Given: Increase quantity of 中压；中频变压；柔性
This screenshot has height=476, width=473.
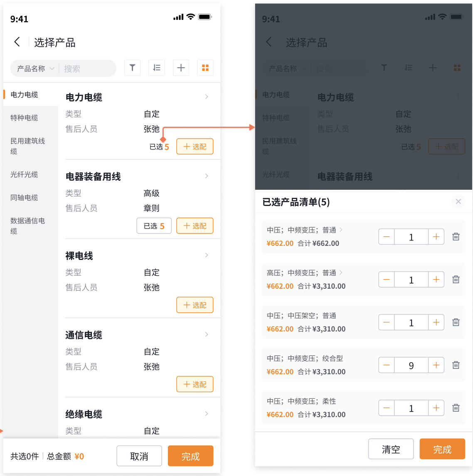Looking at the screenshot, I should (x=436, y=408).
